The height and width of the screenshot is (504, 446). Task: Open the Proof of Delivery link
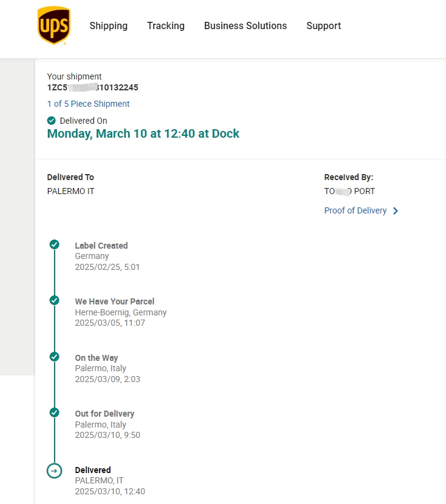(x=356, y=210)
